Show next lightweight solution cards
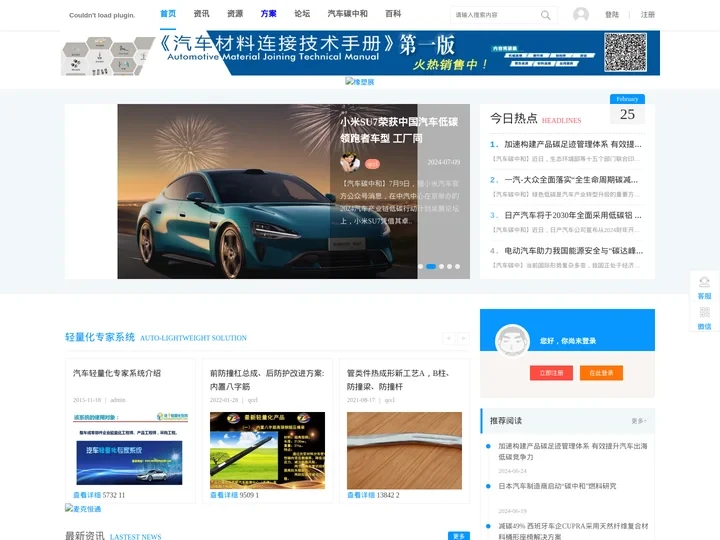 click(463, 338)
